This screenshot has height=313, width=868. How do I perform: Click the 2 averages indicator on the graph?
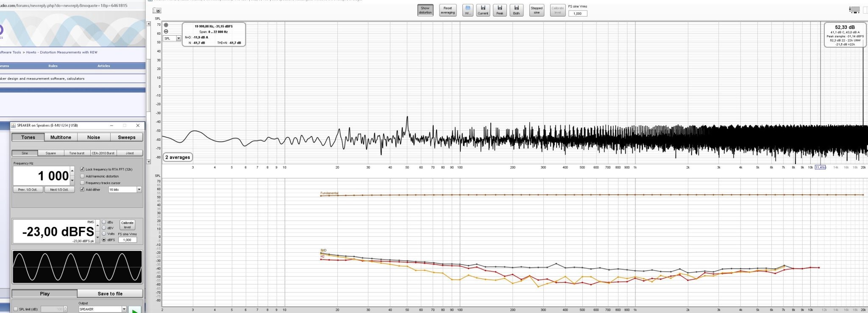pos(178,157)
